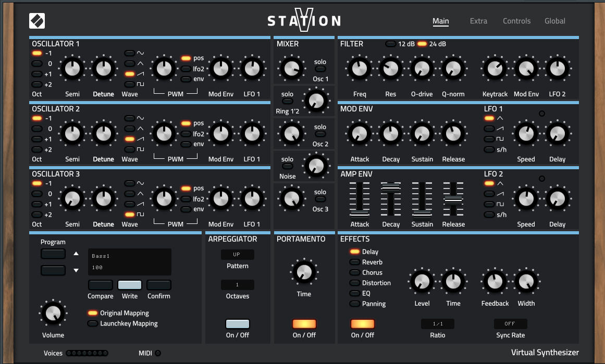The image size is (605, 364).
Task: Click the Confirm button
Action: tap(158, 285)
